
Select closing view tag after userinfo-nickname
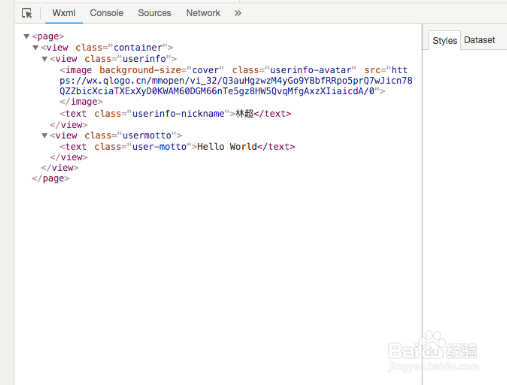coord(69,125)
